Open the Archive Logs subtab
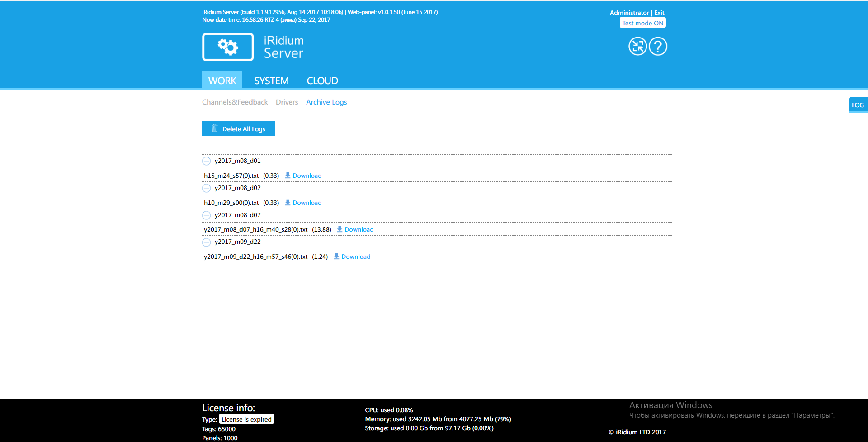Viewport: 868px width, 442px height. (326, 102)
